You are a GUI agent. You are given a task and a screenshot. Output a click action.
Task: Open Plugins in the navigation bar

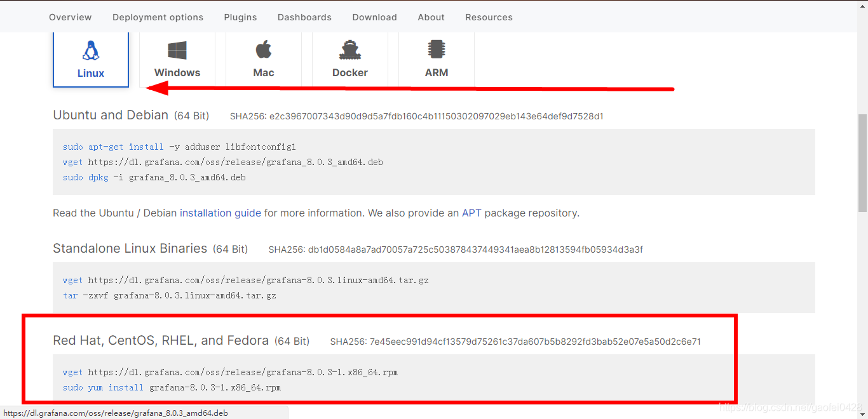click(241, 17)
